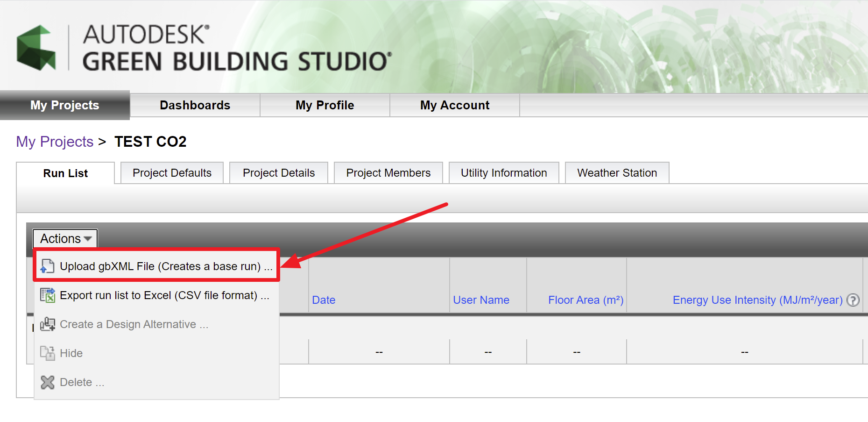Sort runs by the Date column
This screenshot has width=868, height=422.
[324, 300]
